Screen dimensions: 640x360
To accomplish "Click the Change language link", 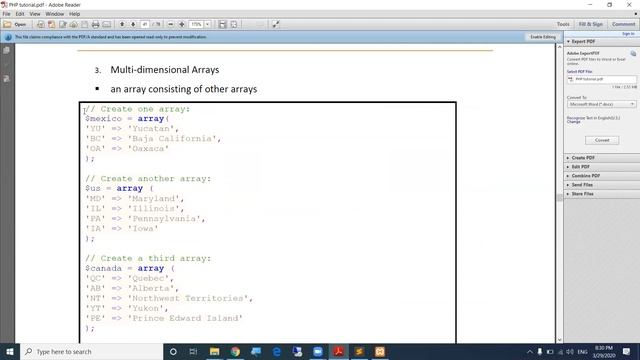I will tap(573, 122).
